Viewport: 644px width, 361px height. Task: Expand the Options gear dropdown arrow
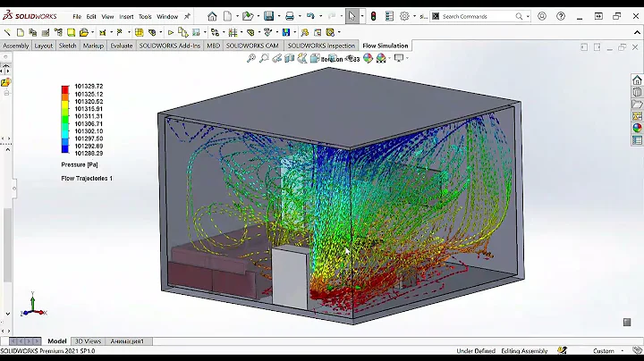coord(414,16)
